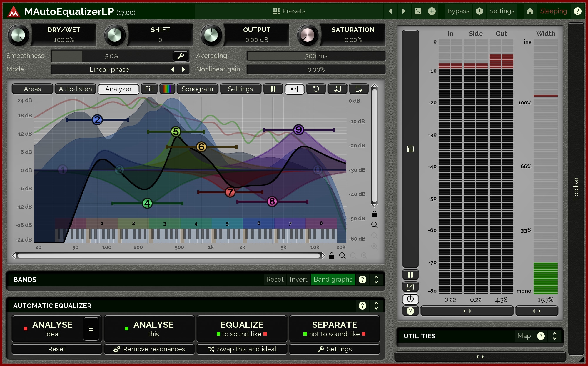Image resolution: width=588 pixels, height=366 pixels.
Task: Click the reset undo arrow icon
Action: 316,89
